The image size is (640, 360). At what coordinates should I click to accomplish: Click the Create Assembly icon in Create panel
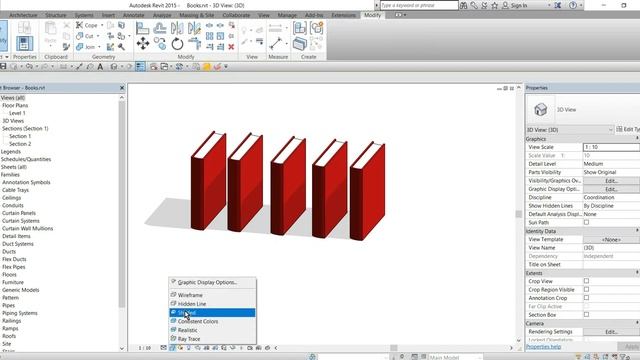300,28
